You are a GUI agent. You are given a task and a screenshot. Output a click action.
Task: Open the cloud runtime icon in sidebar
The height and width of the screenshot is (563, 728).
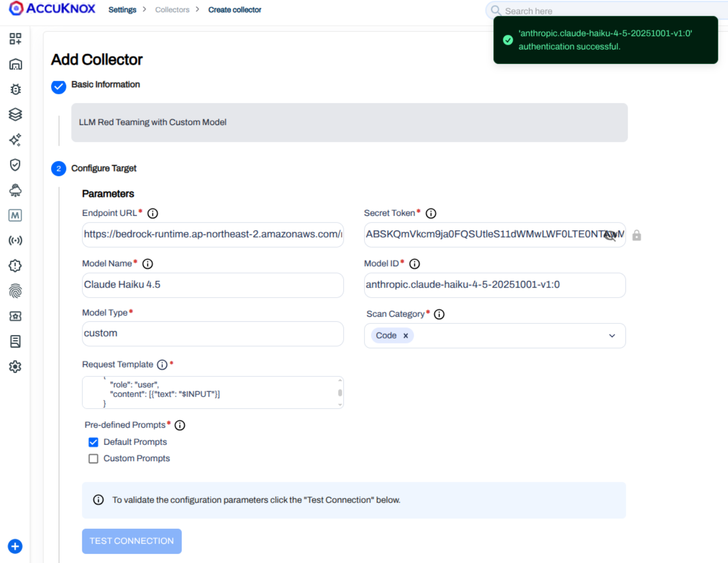[x=15, y=190]
